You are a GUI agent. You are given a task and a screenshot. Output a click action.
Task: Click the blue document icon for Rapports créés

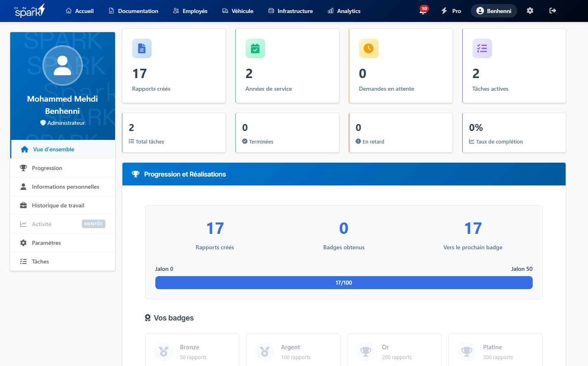pyautogui.click(x=142, y=48)
